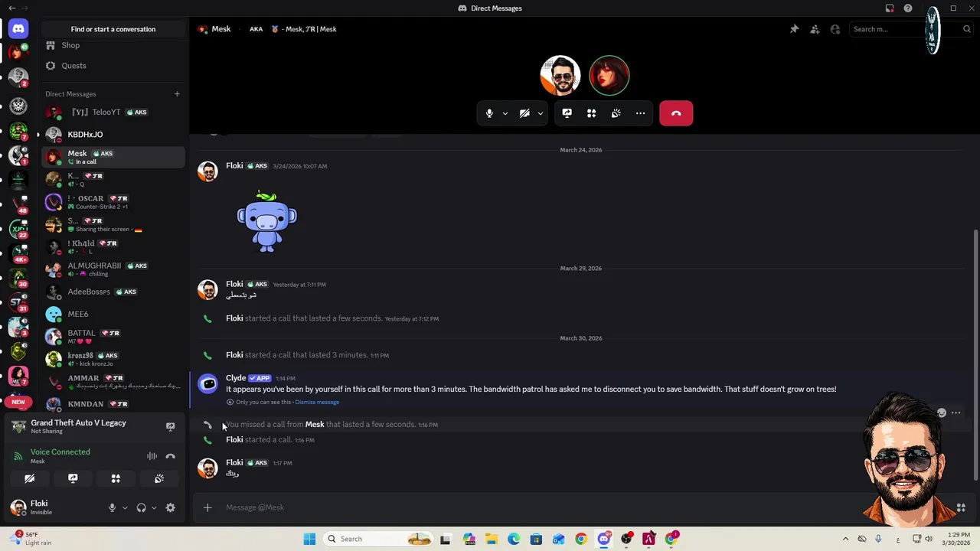Image resolution: width=980 pixels, height=551 pixels.
Task: Open Google Chrome from taskbar
Action: (x=581, y=539)
